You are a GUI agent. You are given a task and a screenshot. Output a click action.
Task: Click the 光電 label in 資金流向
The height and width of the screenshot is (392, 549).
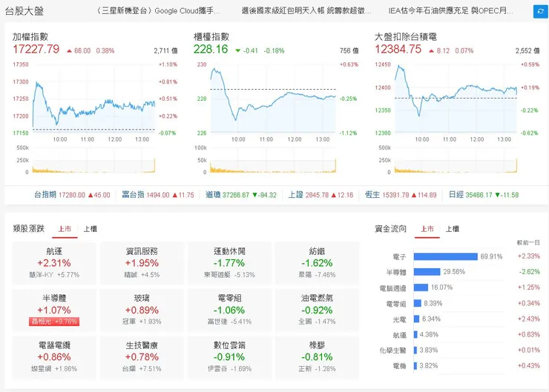point(399,319)
